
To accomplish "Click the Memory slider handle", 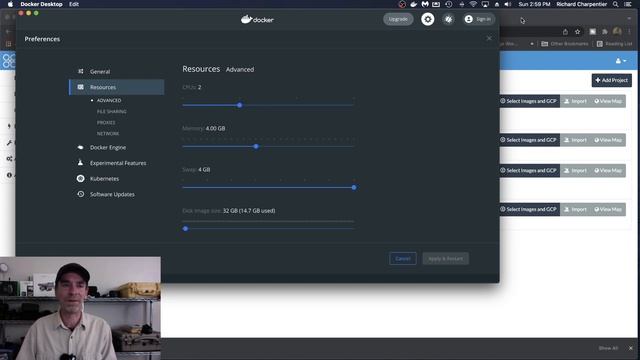I will pyautogui.click(x=256, y=147).
